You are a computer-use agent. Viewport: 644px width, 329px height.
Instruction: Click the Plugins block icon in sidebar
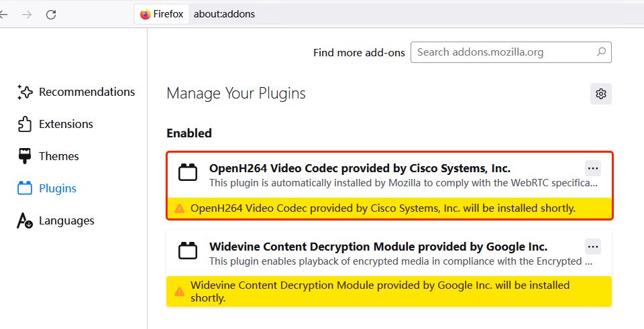25,188
